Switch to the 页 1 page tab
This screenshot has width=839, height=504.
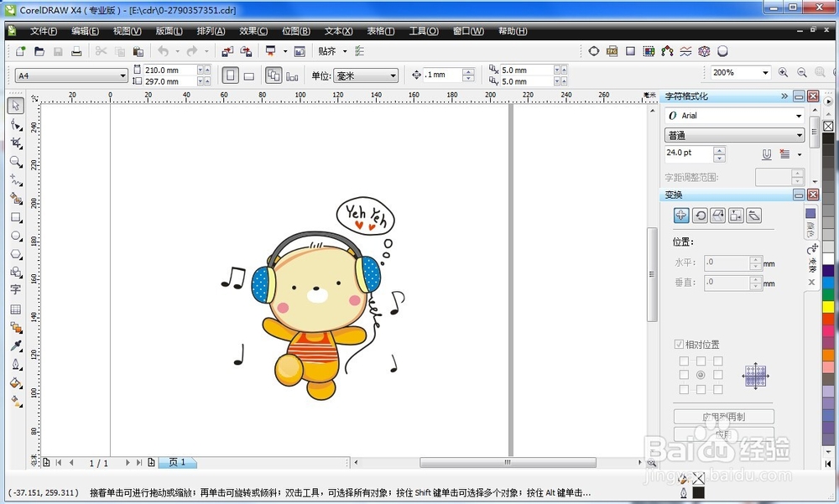tap(178, 462)
